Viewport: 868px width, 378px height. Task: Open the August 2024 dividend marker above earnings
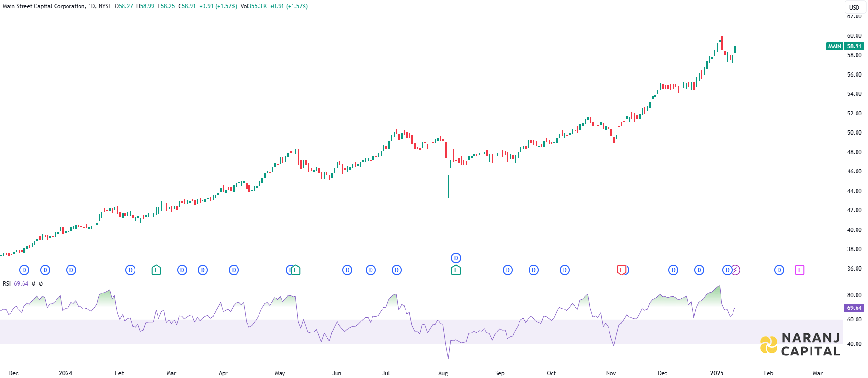(456, 258)
